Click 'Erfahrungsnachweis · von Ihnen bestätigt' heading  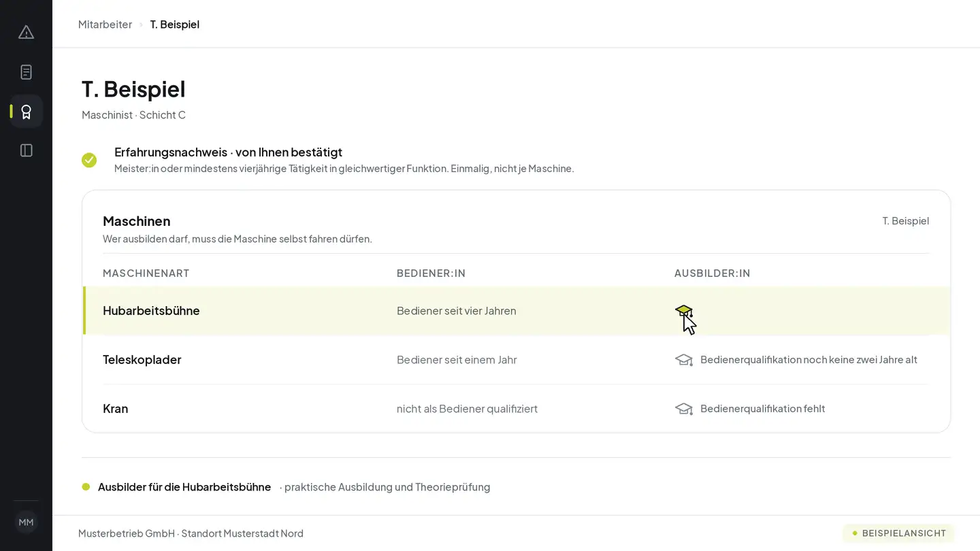228,152
